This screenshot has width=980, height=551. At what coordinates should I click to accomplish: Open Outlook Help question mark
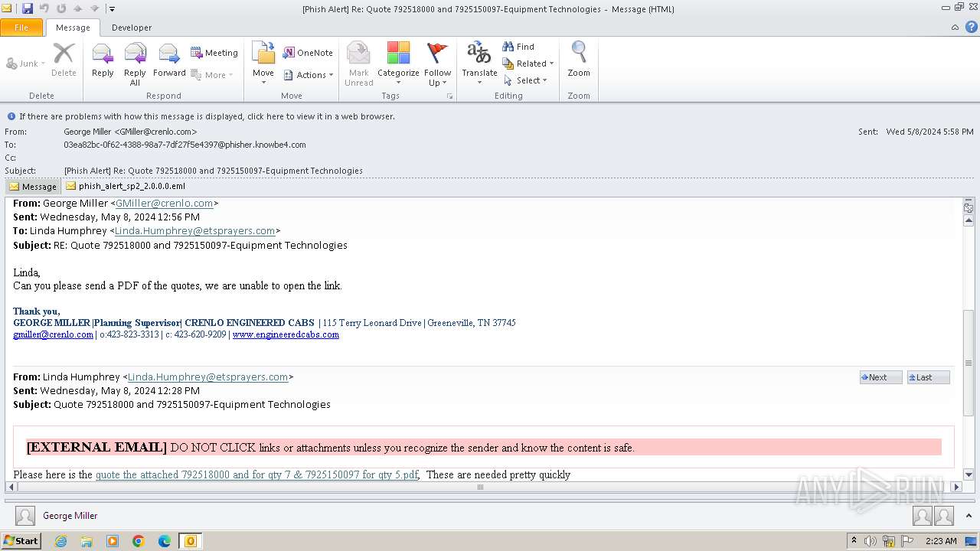click(970, 28)
